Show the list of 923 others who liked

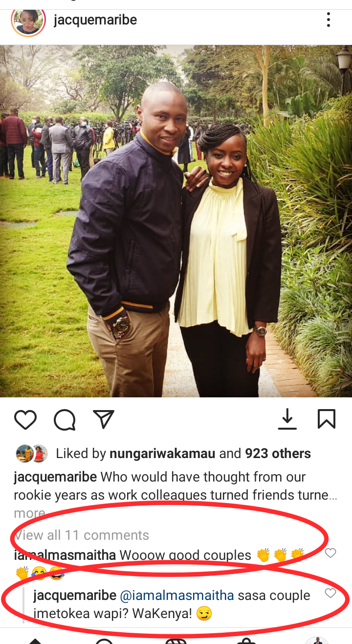click(278, 454)
